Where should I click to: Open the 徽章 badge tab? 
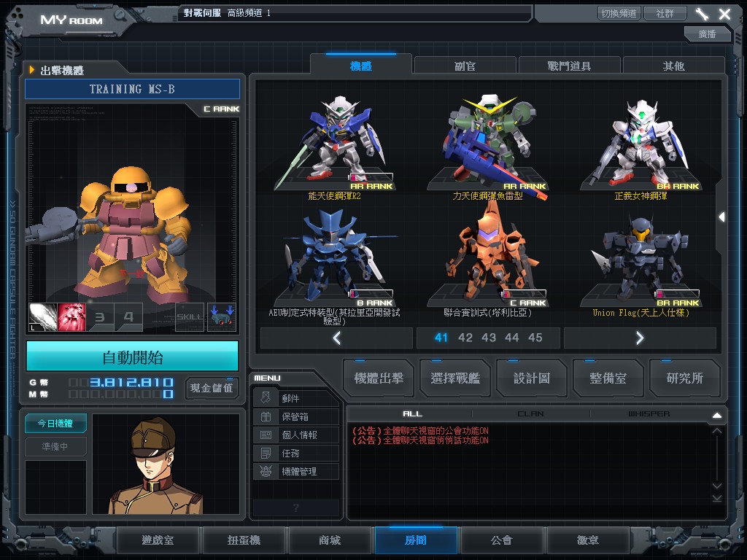click(588, 540)
